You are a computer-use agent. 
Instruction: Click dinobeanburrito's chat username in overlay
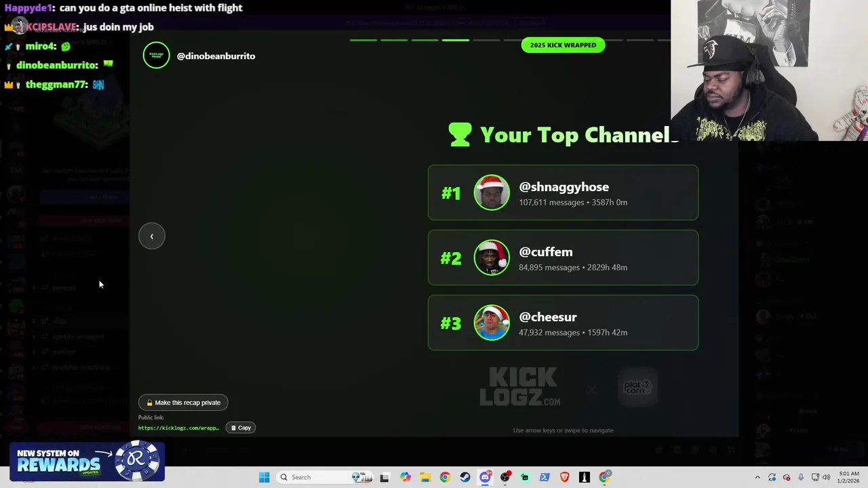56,65
